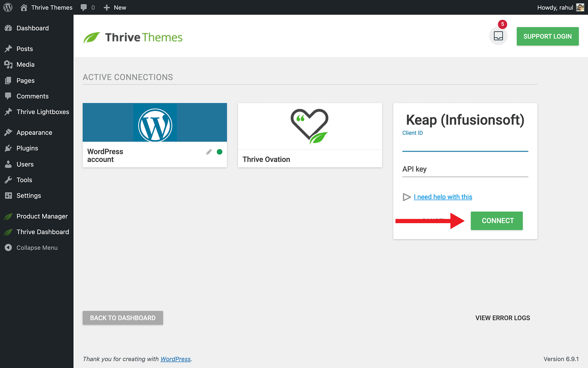588x368 pixels.
Task: Click the Product Manager leaf icon
Action: click(x=9, y=216)
